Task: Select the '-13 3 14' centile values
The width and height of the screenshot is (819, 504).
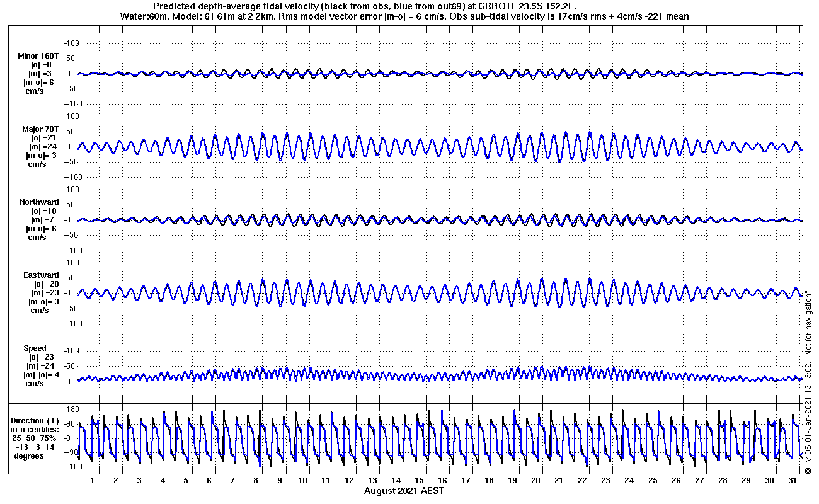Action: pos(36,447)
